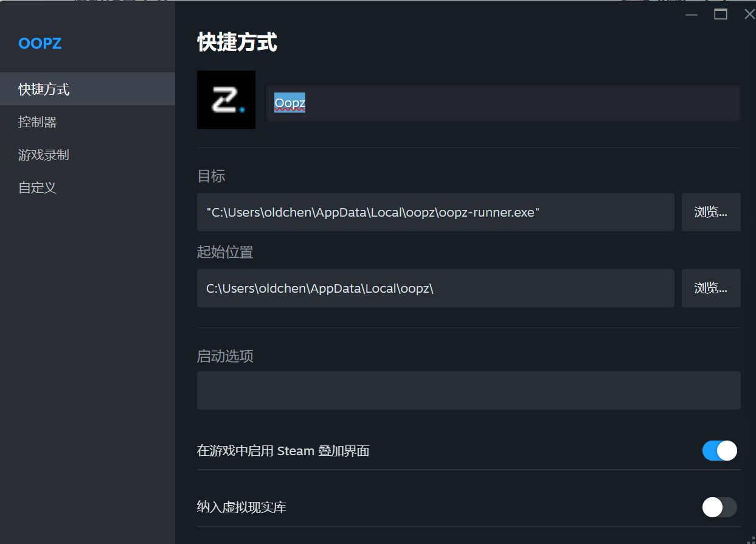This screenshot has height=544, width=756.
Task: Close the properties window
Action: tap(749, 14)
